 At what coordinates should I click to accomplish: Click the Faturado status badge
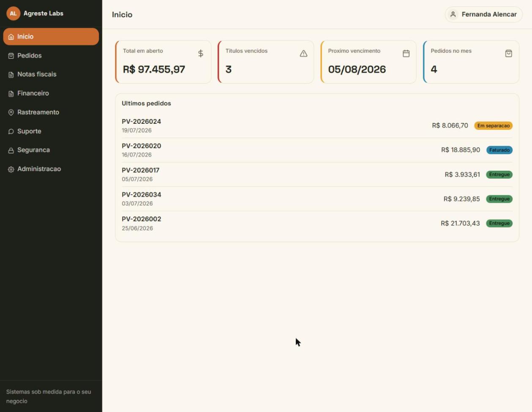click(499, 150)
